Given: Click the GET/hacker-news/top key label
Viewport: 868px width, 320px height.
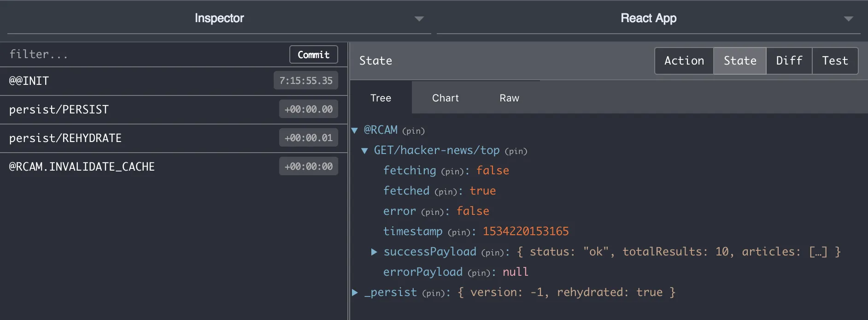Looking at the screenshot, I should click(437, 150).
